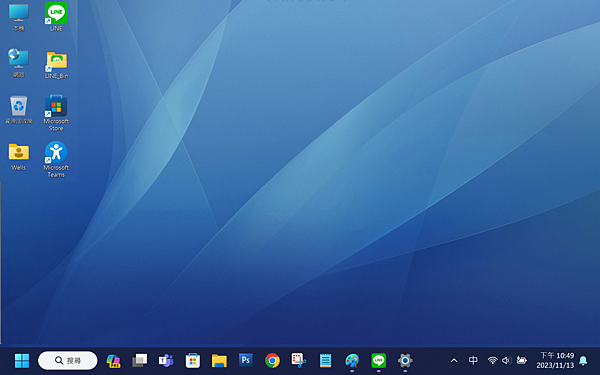This screenshot has height=375, width=600.
Task: Select the Microsoft Teams desktop shortcut
Action: [x=56, y=159]
